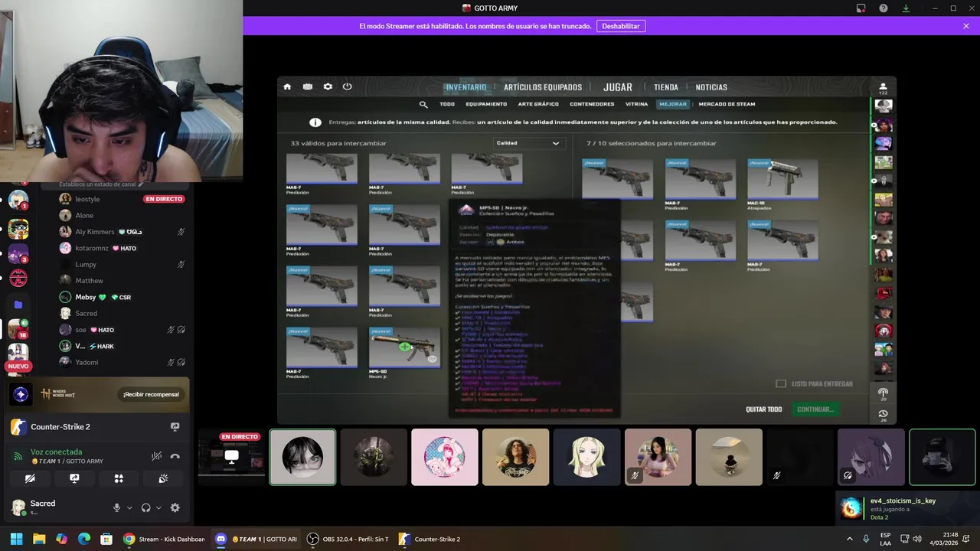Click the Continuar button

pyautogui.click(x=815, y=409)
